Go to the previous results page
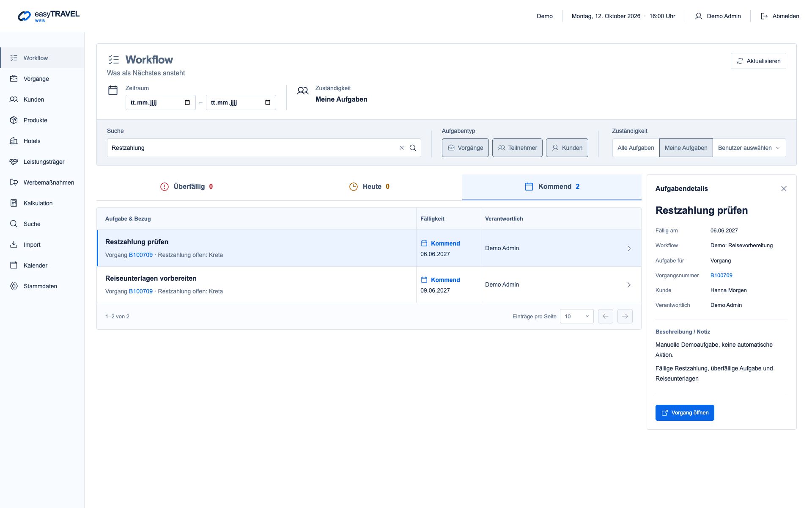Viewport: 812px width, 508px height. coord(606,316)
